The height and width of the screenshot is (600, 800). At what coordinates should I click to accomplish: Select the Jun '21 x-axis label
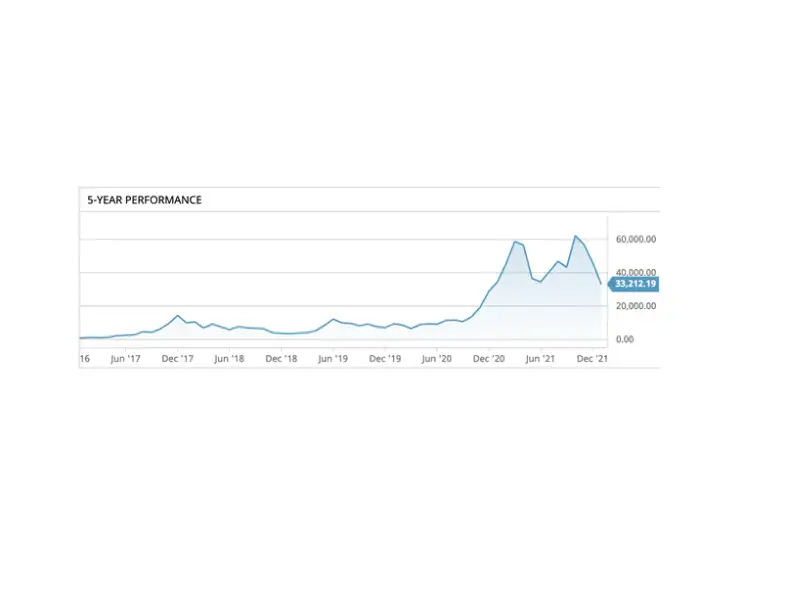pyautogui.click(x=541, y=358)
